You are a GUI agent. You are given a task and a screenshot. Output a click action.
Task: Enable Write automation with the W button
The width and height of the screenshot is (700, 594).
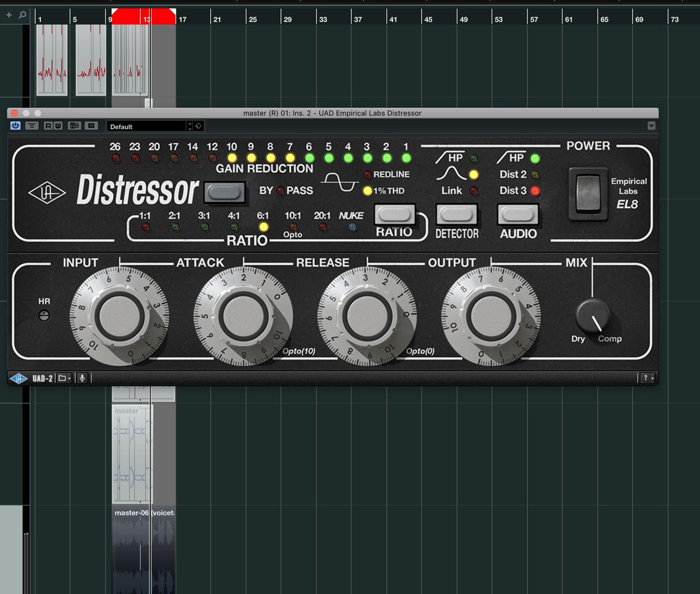(x=59, y=125)
